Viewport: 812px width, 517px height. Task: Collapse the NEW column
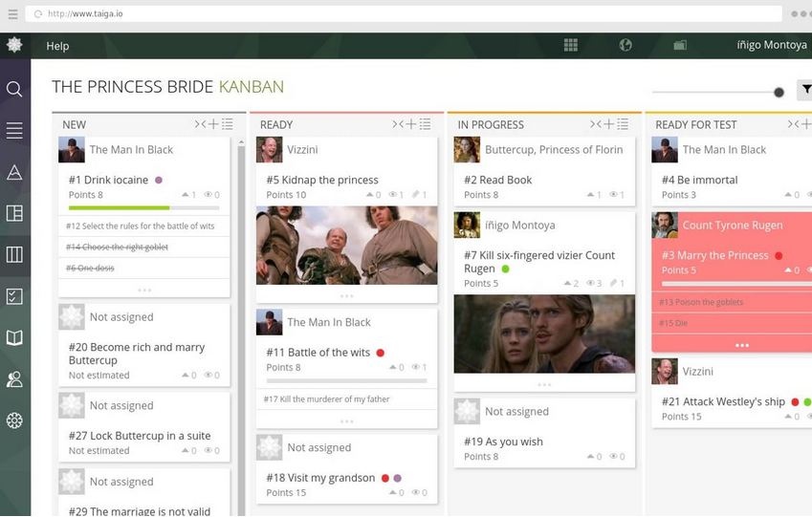point(200,124)
